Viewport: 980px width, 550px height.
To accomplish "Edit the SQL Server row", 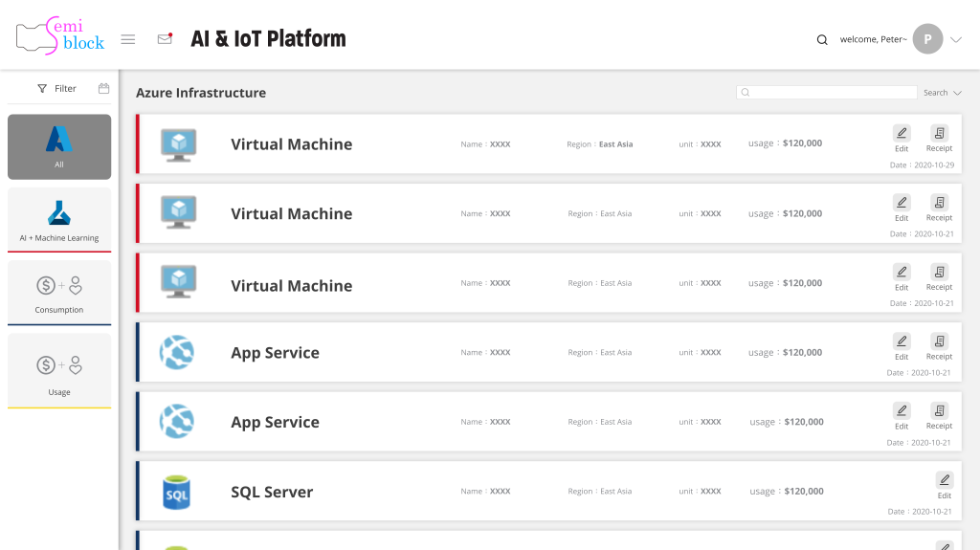I will [x=945, y=486].
